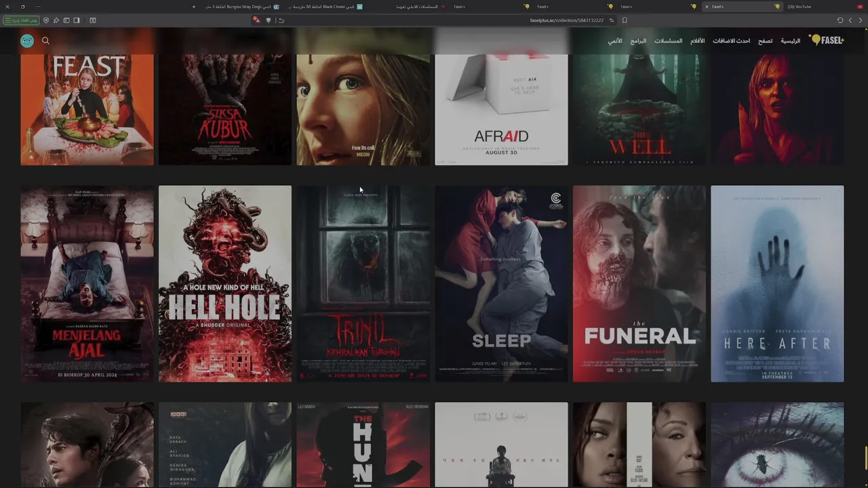The height and width of the screenshot is (488, 868).
Task: Click the page vertical scrollbar thumb
Action: [x=865, y=457]
